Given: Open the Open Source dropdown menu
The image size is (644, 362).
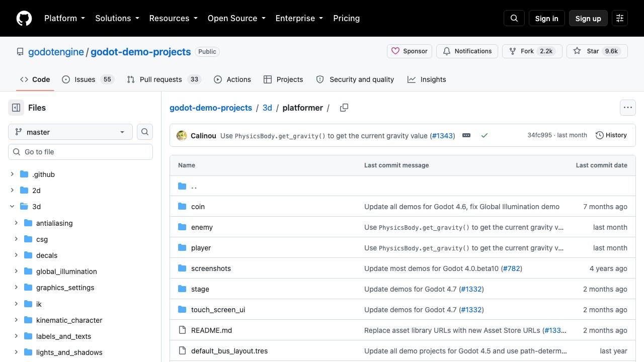Looking at the screenshot, I should (236, 18).
